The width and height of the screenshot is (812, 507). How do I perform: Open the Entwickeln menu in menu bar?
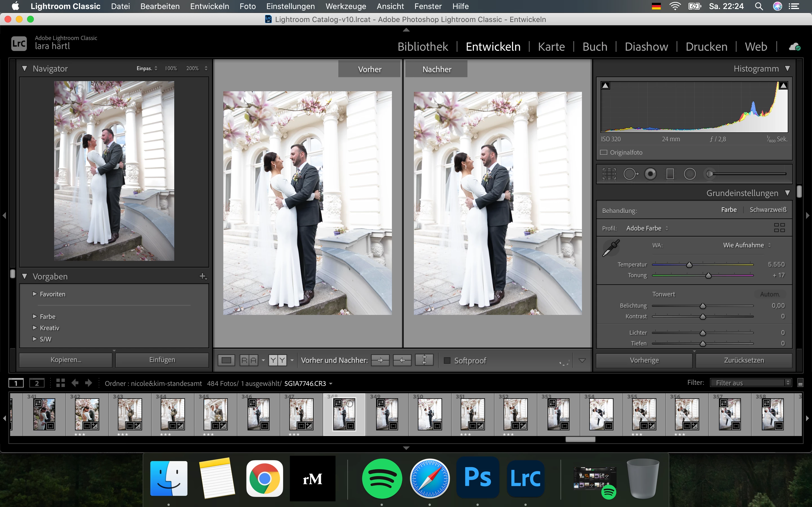(209, 6)
